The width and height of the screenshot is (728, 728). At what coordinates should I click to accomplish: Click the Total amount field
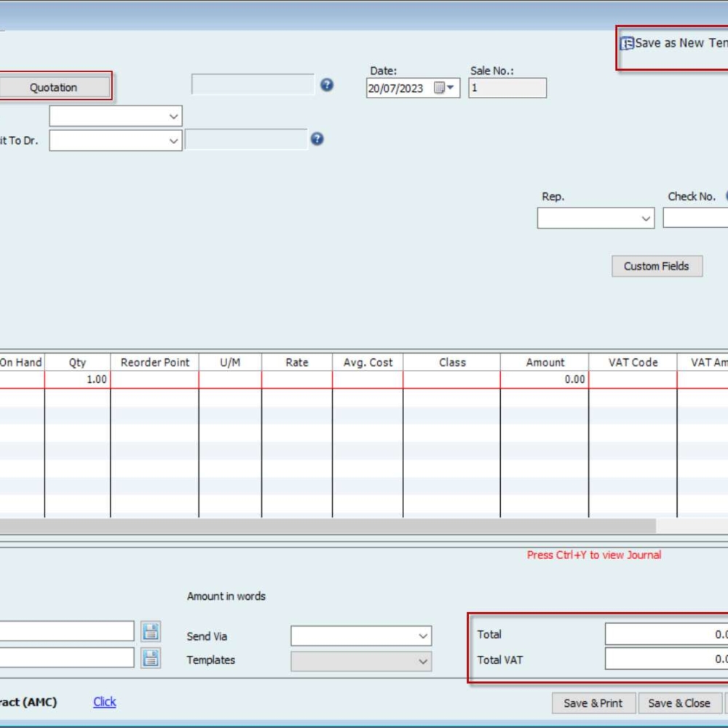[666, 634]
